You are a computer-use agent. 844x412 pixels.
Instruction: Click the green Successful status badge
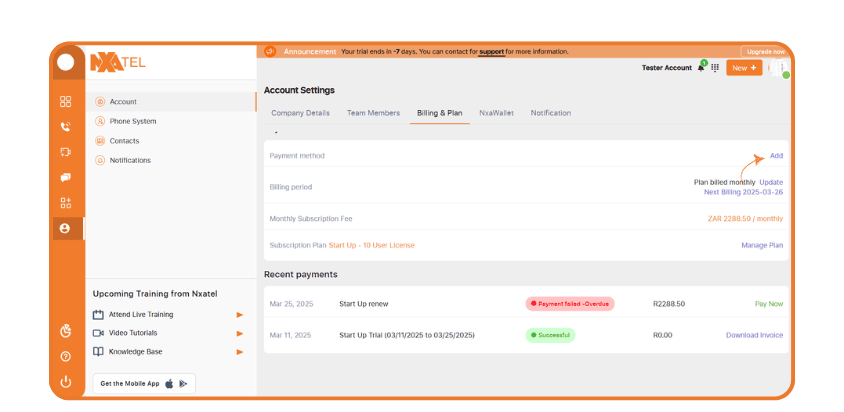[x=550, y=335]
